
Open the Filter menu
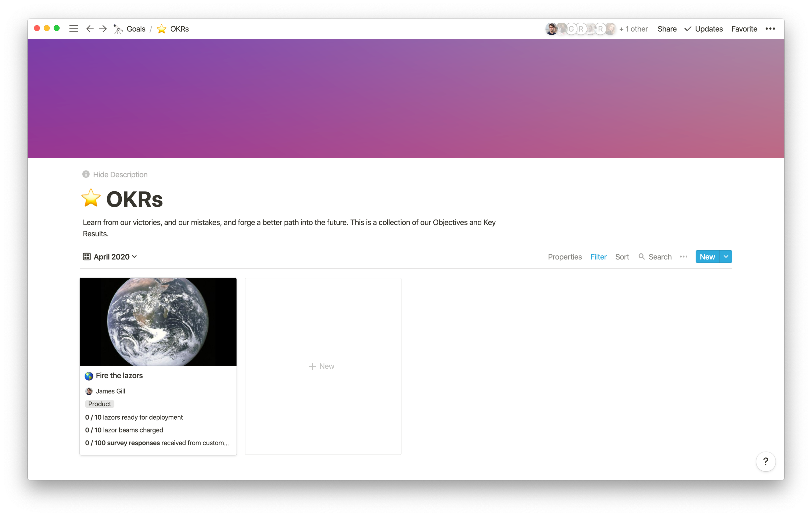pos(598,257)
